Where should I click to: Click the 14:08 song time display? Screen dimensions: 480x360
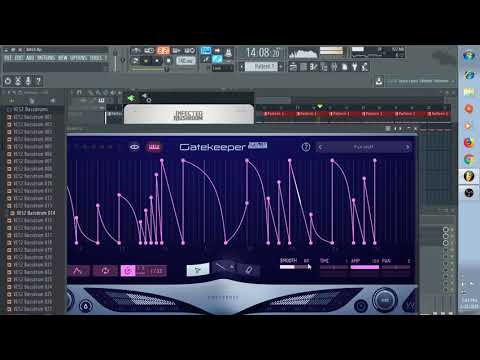point(263,53)
